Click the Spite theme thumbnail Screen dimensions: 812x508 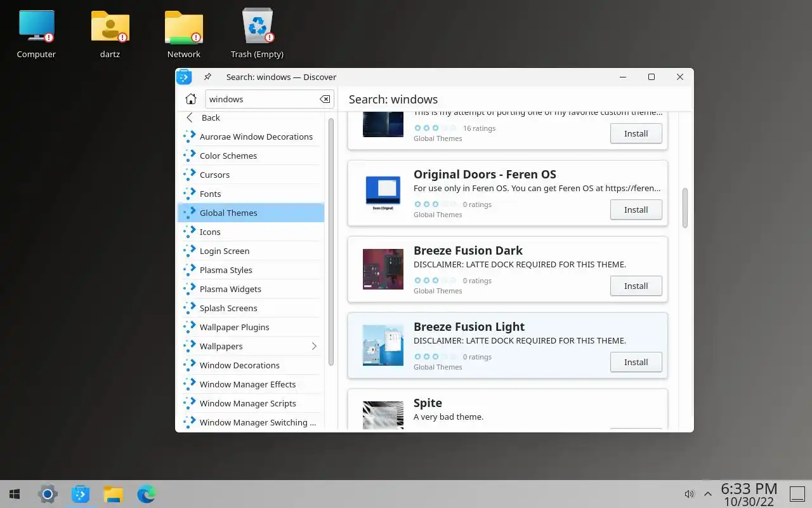pyautogui.click(x=383, y=415)
